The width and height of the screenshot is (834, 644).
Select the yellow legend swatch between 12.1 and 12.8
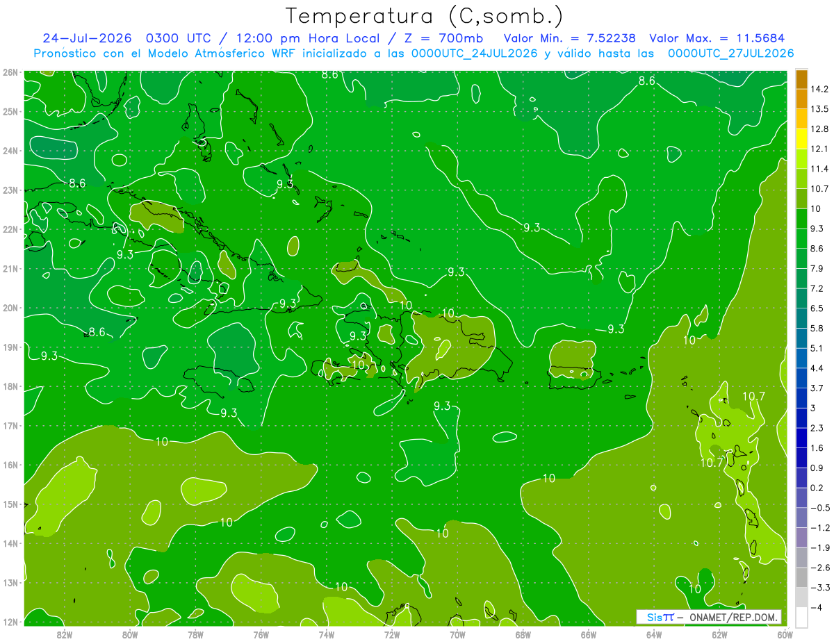click(x=801, y=139)
